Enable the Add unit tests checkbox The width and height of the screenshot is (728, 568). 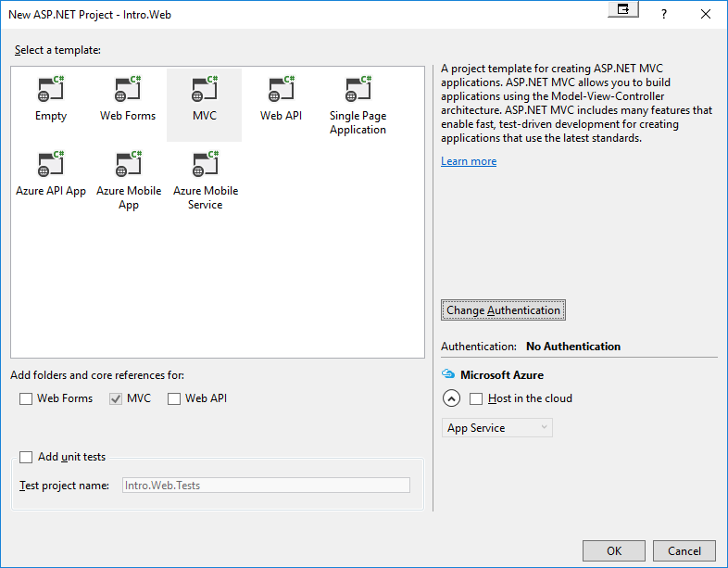pos(26,457)
